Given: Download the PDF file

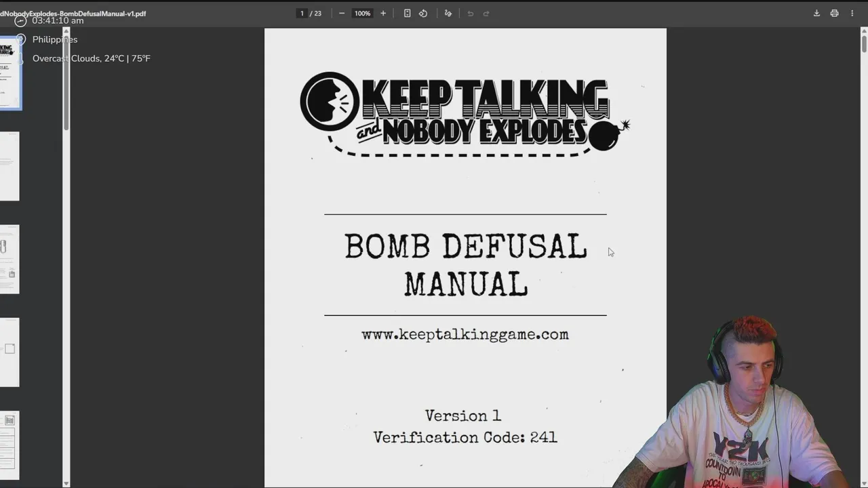Looking at the screenshot, I should [x=816, y=14].
